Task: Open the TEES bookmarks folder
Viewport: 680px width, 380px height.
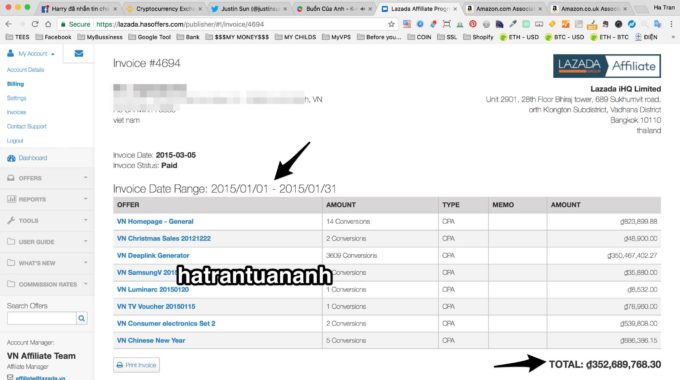Action: (x=17, y=37)
